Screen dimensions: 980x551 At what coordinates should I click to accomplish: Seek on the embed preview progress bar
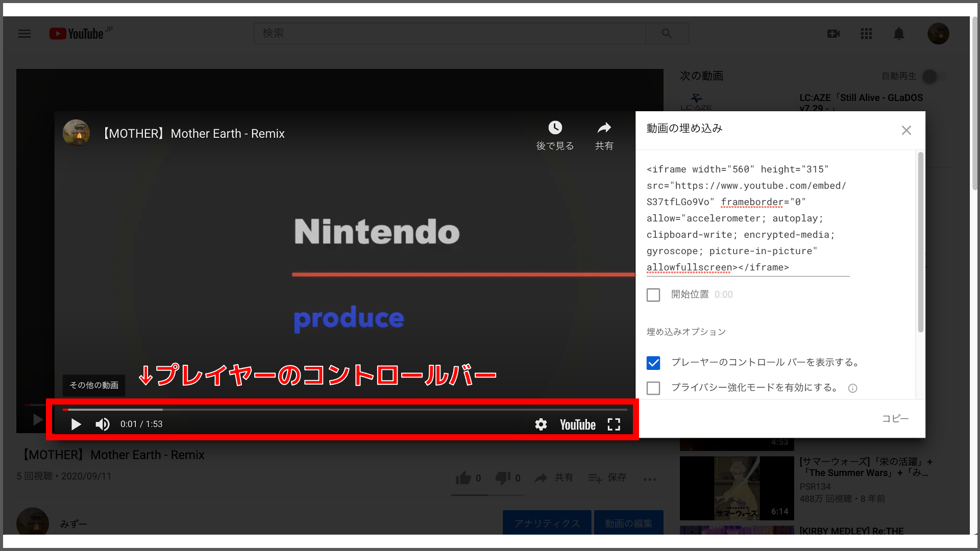345,410
